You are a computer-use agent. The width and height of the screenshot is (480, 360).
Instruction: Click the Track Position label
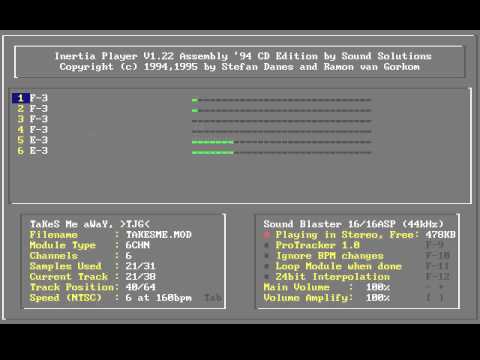pos(72,287)
